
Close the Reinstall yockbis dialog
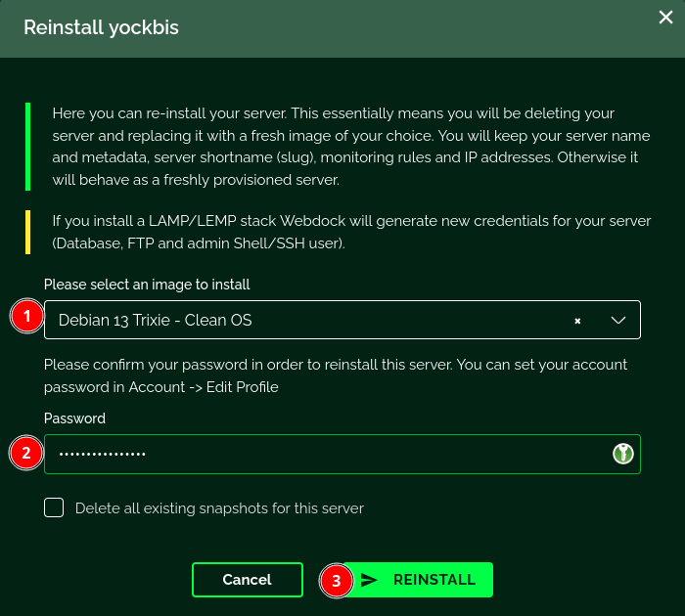pos(666,16)
